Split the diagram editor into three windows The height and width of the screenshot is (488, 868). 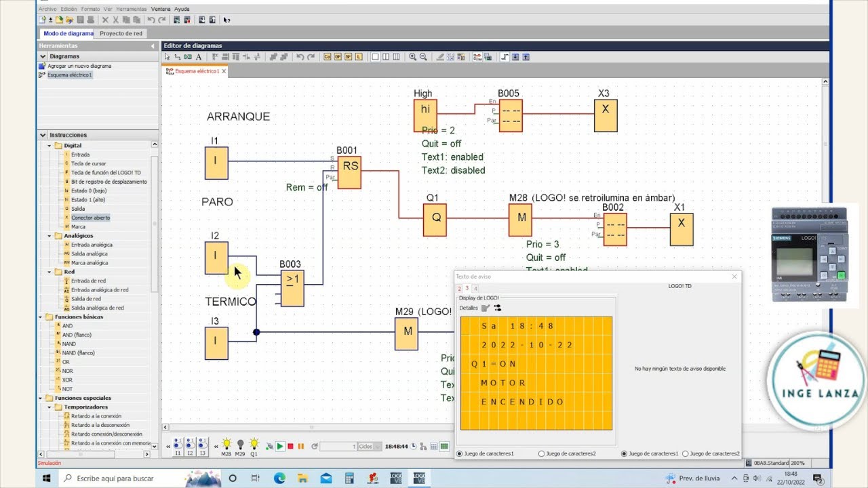[397, 57]
